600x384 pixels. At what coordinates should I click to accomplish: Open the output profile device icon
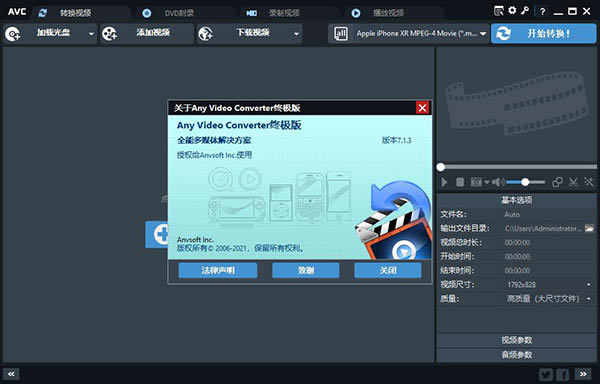[341, 34]
